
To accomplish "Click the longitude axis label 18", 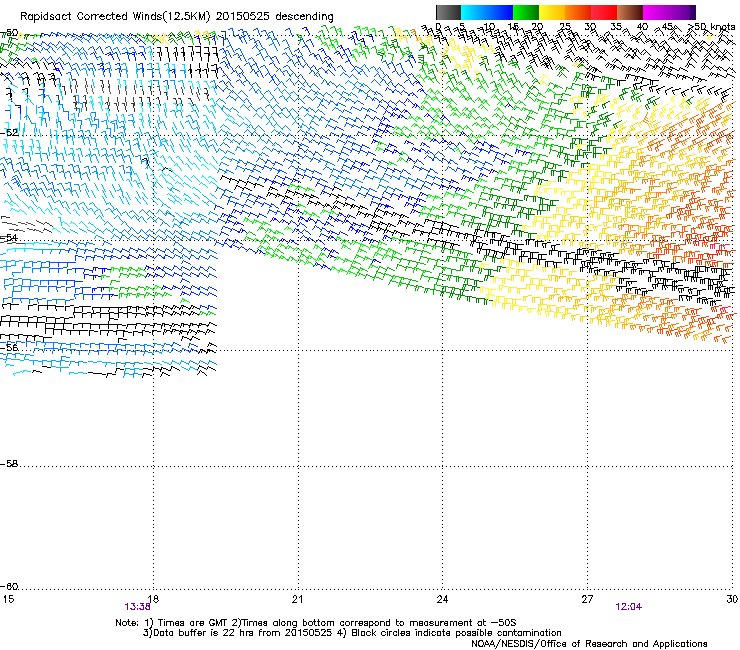I will [x=153, y=599].
